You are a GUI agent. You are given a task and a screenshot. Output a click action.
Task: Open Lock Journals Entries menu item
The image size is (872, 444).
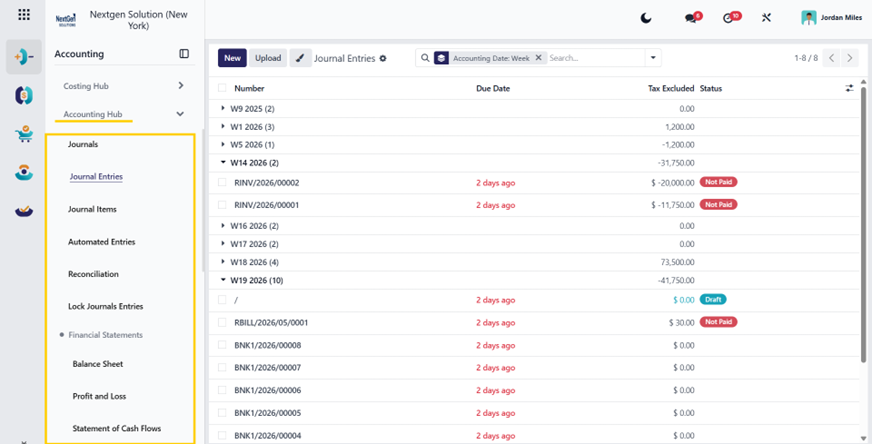[x=106, y=307]
